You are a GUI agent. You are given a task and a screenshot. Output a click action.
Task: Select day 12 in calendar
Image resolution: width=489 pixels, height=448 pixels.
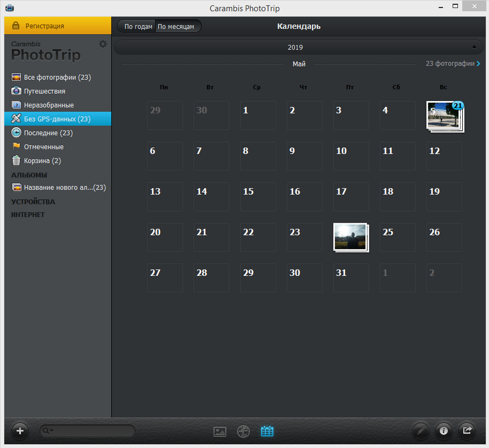coord(444,156)
